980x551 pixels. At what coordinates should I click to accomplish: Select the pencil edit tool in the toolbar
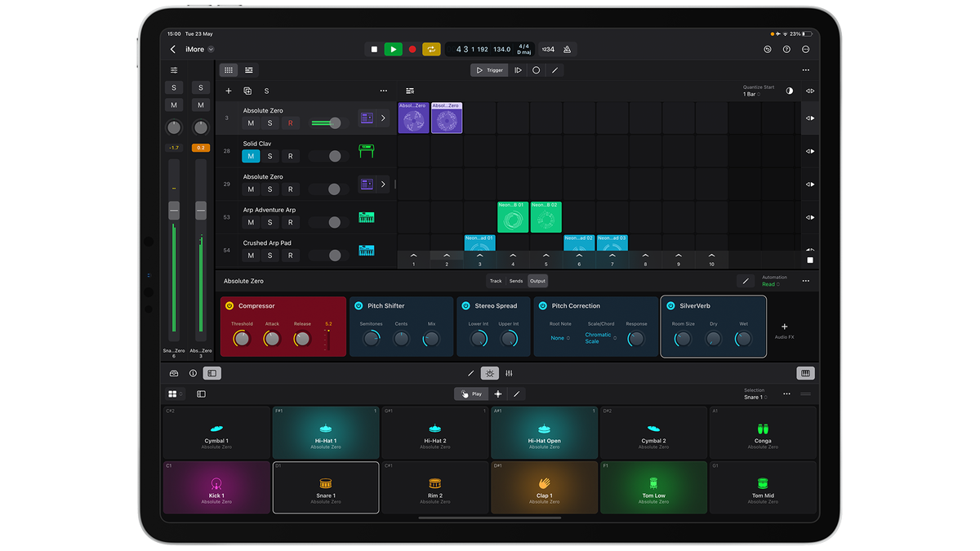point(555,69)
